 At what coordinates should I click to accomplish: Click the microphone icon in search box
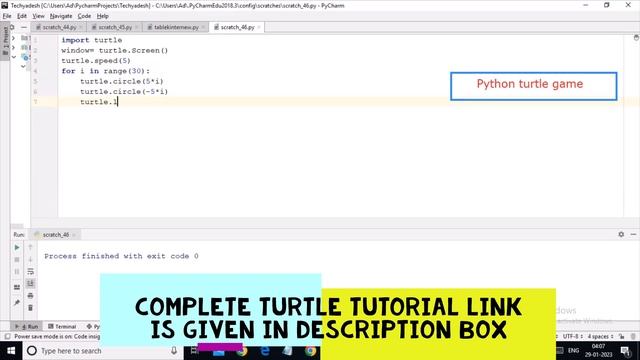(x=174, y=351)
